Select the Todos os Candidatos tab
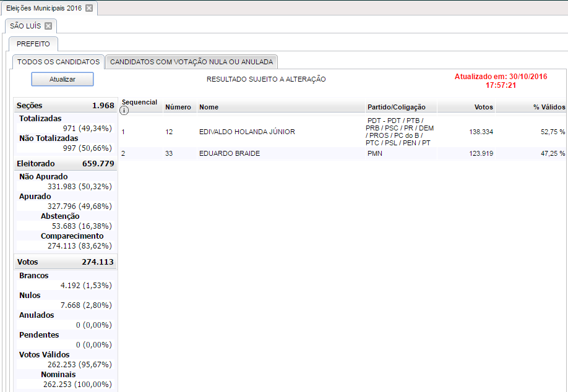 [x=58, y=62]
